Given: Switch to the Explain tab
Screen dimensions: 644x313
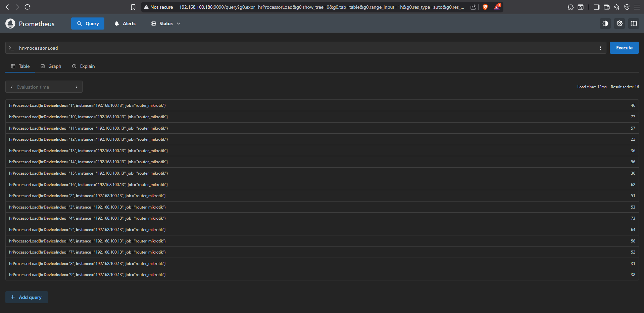Looking at the screenshot, I should [x=84, y=66].
